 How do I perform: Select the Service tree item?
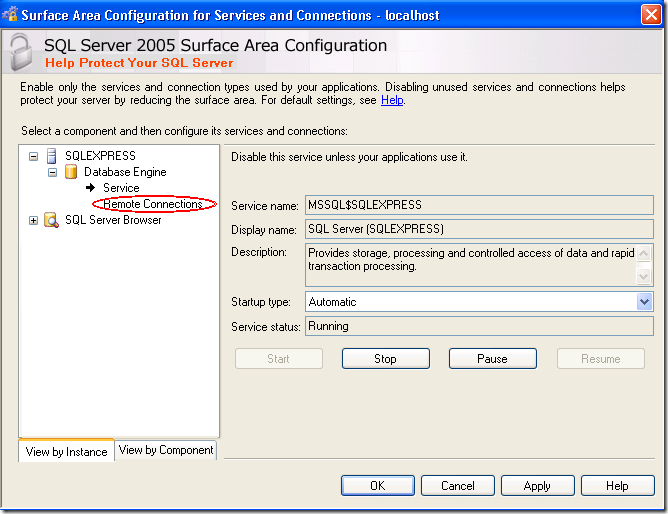click(121, 188)
